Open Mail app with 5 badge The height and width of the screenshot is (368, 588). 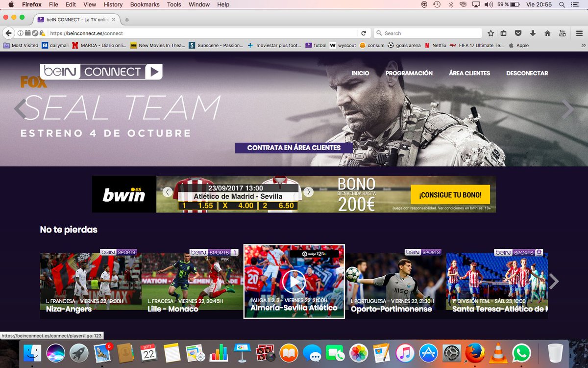click(x=102, y=353)
